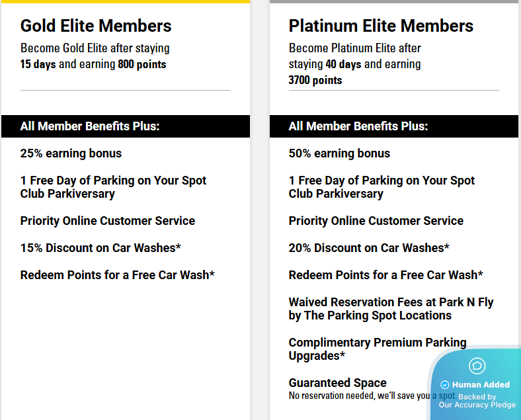Select the Platinum Elite Members heading
This screenshot has width=521, height=420.
tap(381, 26)
